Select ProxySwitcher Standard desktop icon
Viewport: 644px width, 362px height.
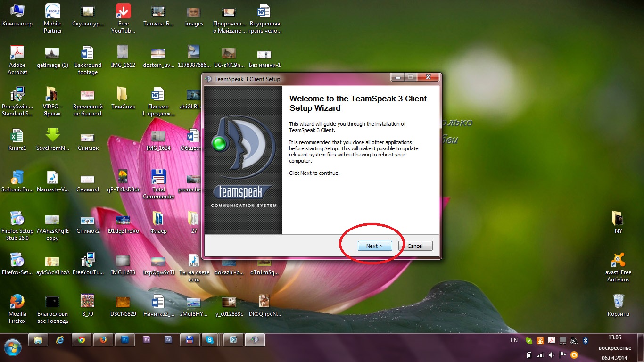(17, 101)
